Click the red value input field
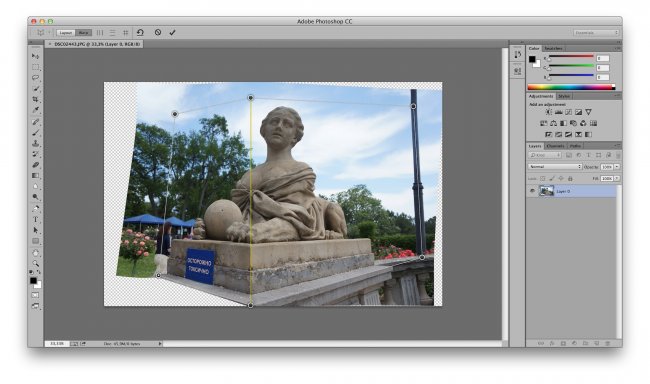 pyautogui.click(x=603, y=58)
